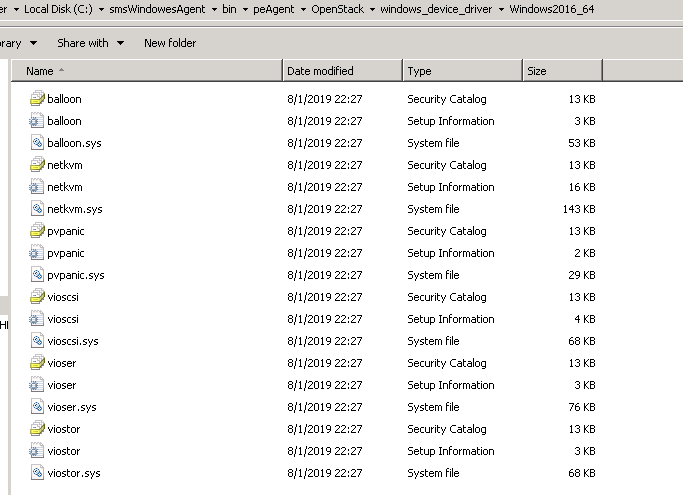Go to the bin folder breadcrumb

[231, 9]
